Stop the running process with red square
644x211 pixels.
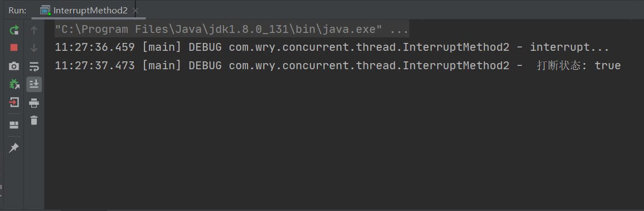click(x=14, y=47)
